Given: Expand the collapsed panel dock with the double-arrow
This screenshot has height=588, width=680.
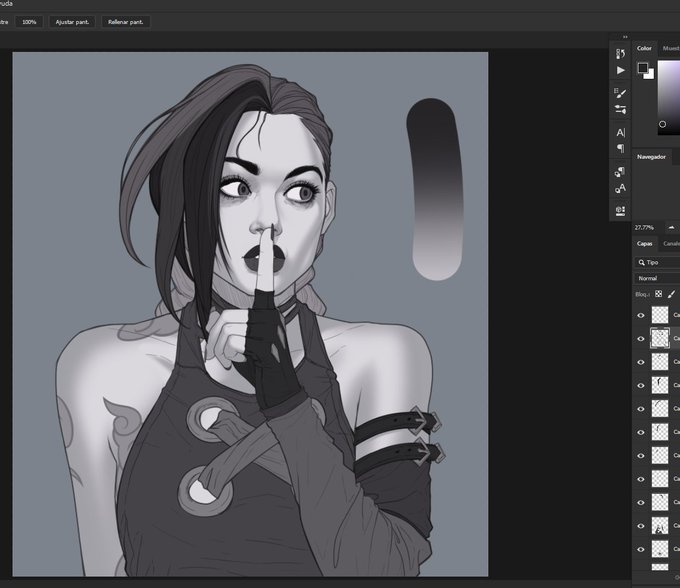Looking at the screenshot, I should [x=625, y=37].
